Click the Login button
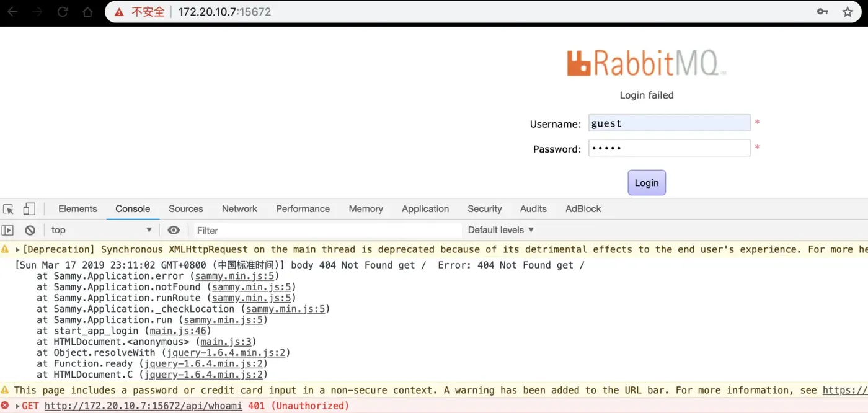 tap(647, 183)
